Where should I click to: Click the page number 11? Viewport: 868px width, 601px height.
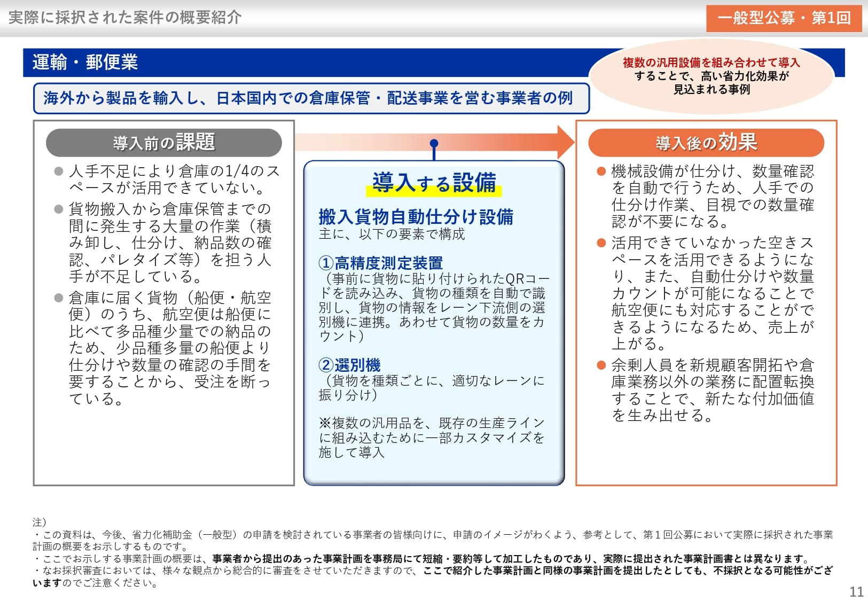coord(856,591)
